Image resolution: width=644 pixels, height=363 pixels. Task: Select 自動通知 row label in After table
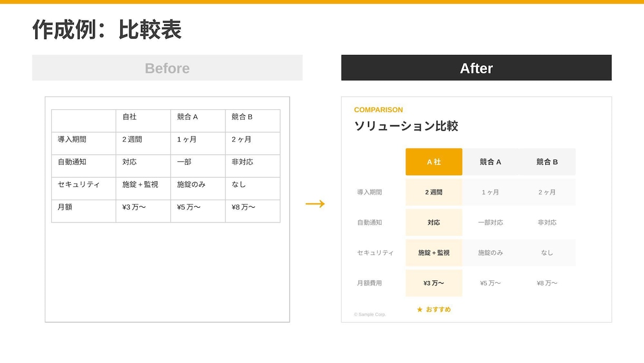pyautogui.click(x=370, y=222)
